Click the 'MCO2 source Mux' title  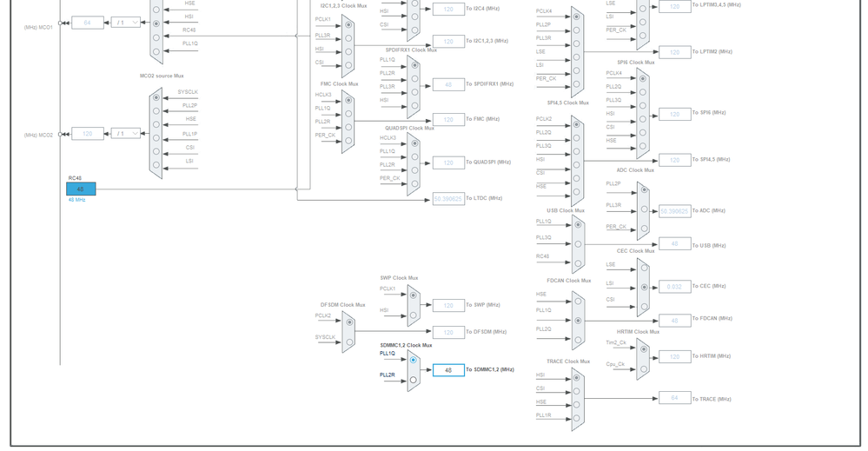pos(162,76)
